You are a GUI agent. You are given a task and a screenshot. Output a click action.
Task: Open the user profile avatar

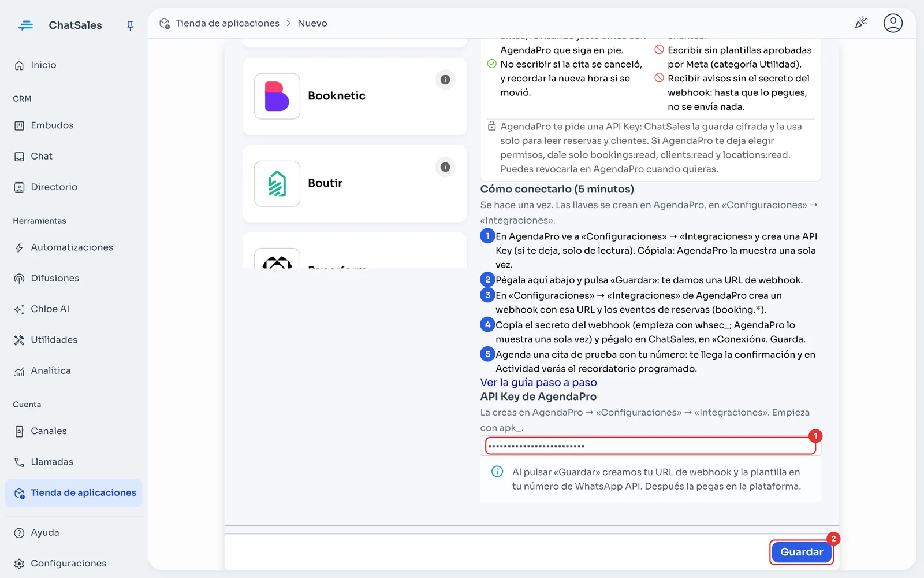[893, 23]
